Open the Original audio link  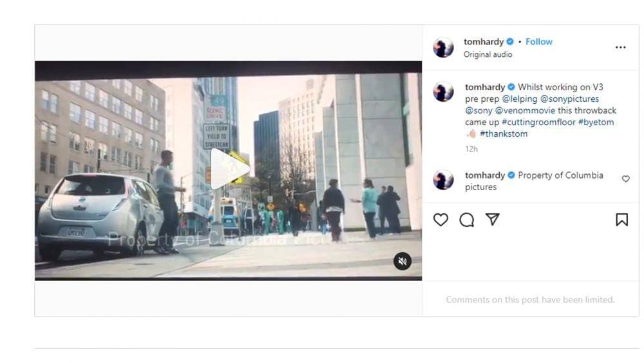pos(488,54)
